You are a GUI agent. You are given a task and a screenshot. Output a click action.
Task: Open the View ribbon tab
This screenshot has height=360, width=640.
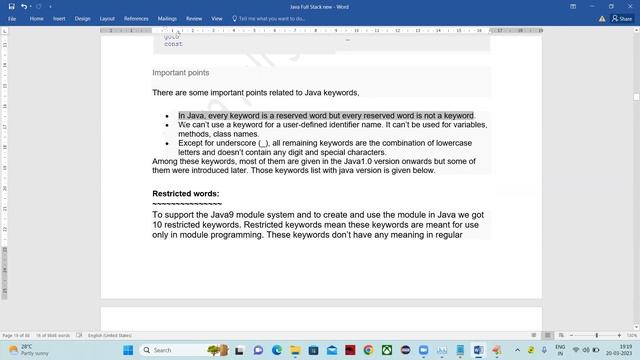217,19
